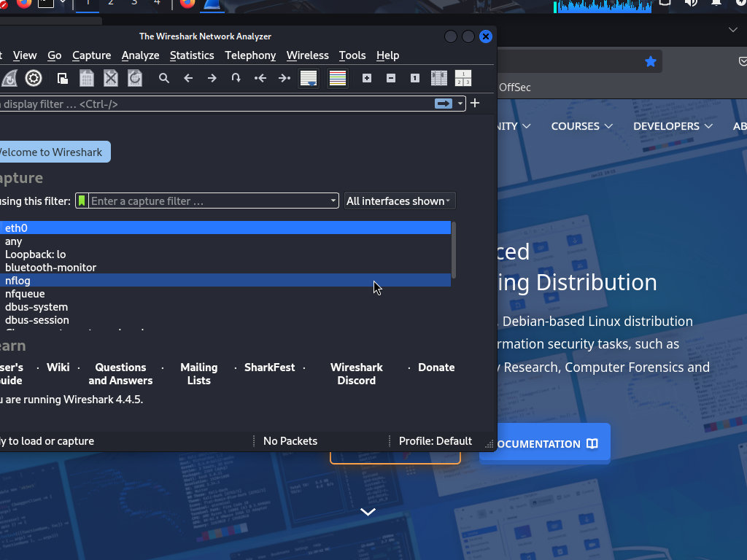Image resolution: width=747 pixels, height=560 pixels.
Task: Open capture options gear icon
Action: pos(34,79)
